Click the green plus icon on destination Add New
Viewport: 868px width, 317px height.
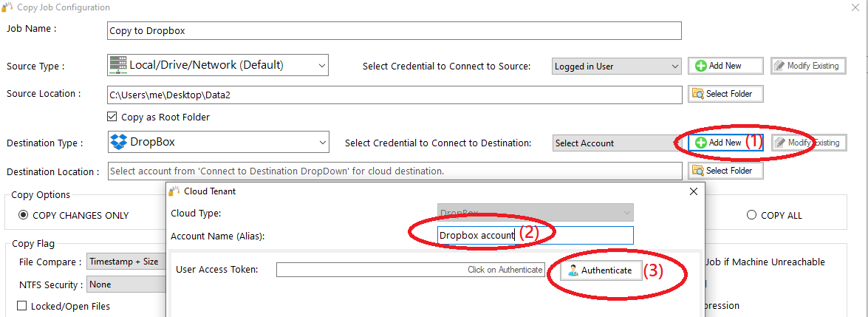701,143
